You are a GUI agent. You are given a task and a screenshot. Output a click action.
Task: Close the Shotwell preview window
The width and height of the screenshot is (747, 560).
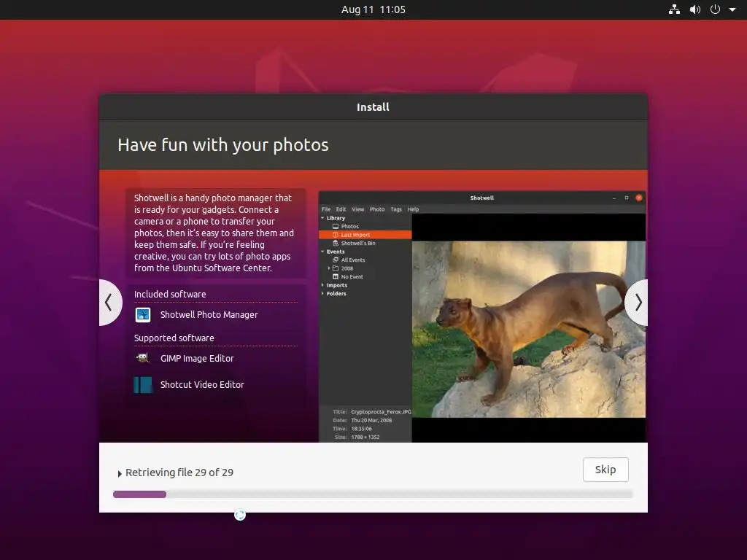(x=639, y=198)
